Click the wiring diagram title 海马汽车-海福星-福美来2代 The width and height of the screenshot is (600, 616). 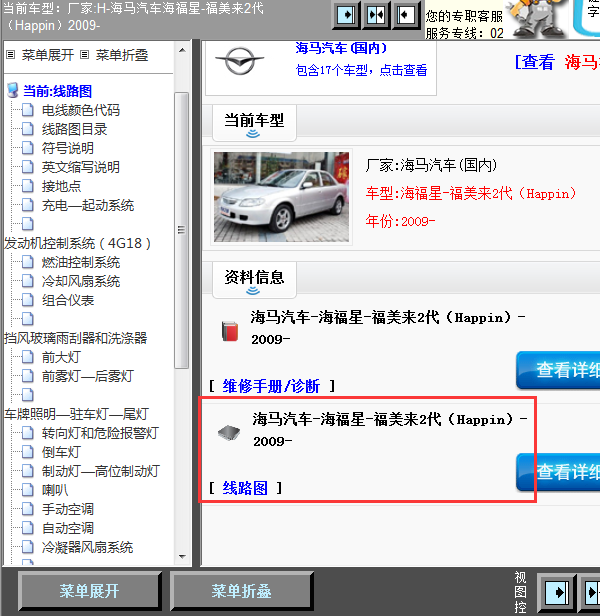pos(390,430)
